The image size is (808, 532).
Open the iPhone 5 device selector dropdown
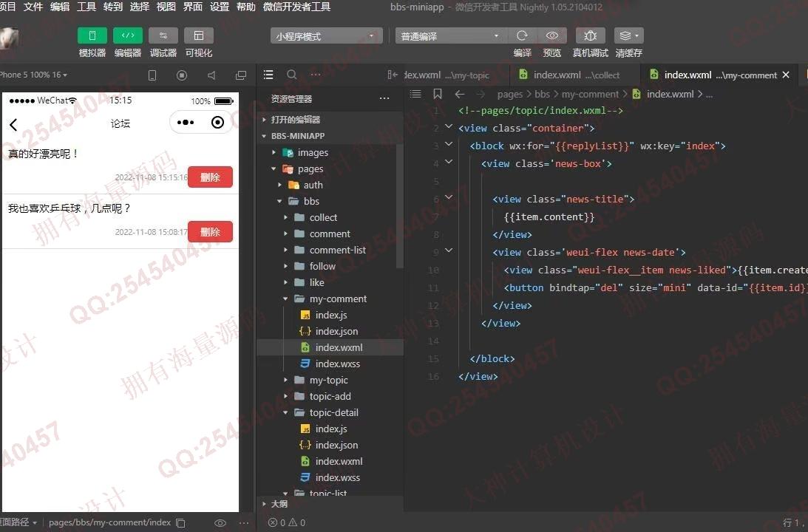click(x=33, y=75)
